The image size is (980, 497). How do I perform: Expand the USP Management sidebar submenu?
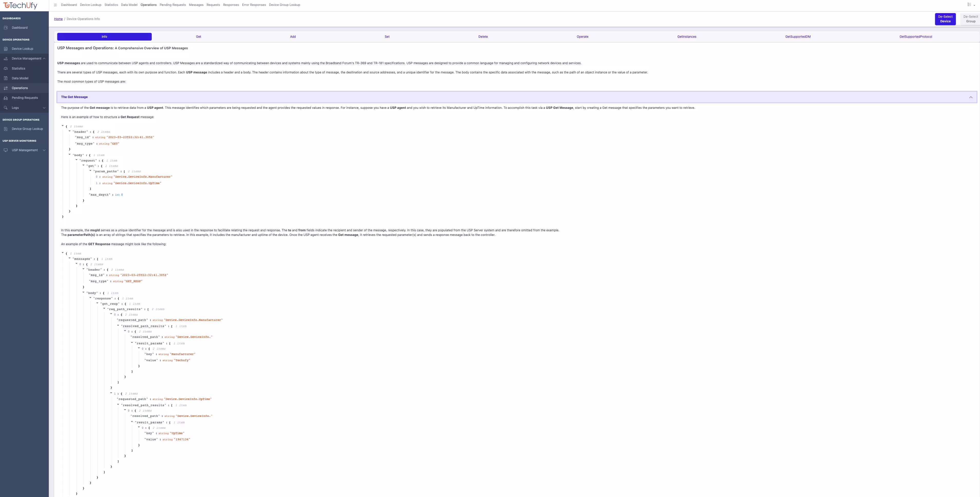coord(44,150)
